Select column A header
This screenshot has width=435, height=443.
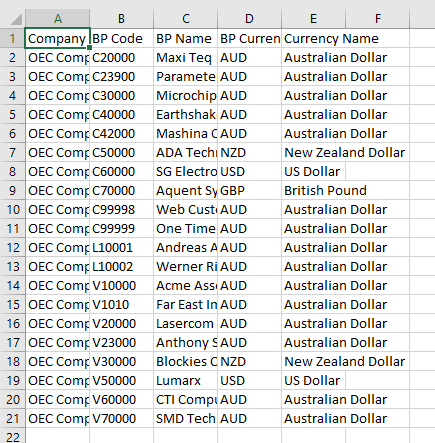(57, 19)
